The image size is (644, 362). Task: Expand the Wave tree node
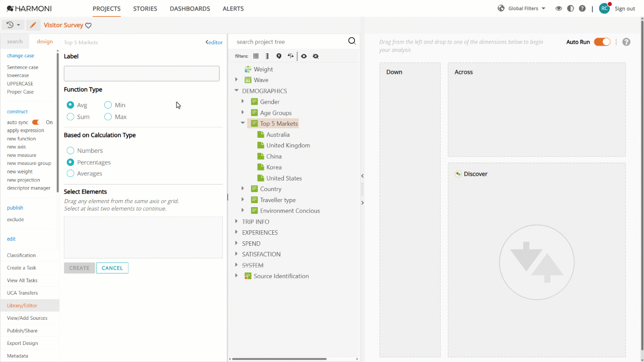[236, 80]
